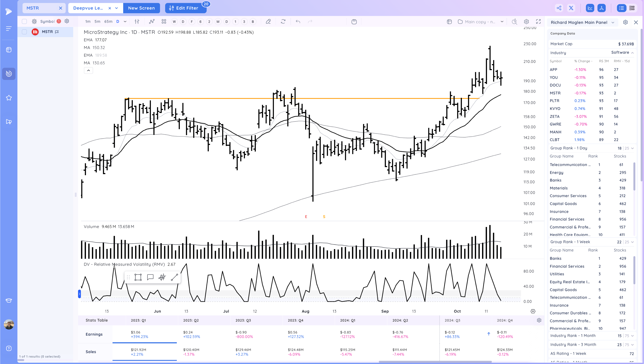Collapse the indicator legend chevron
The height and width of the screenshot is (364, 644).
coord(88,70)
